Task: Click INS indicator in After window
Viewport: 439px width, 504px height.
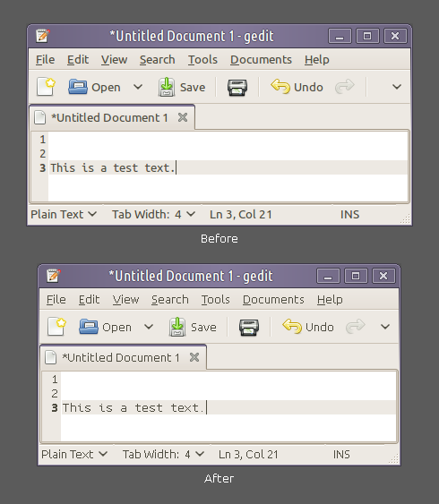Action: click(341, 454)
